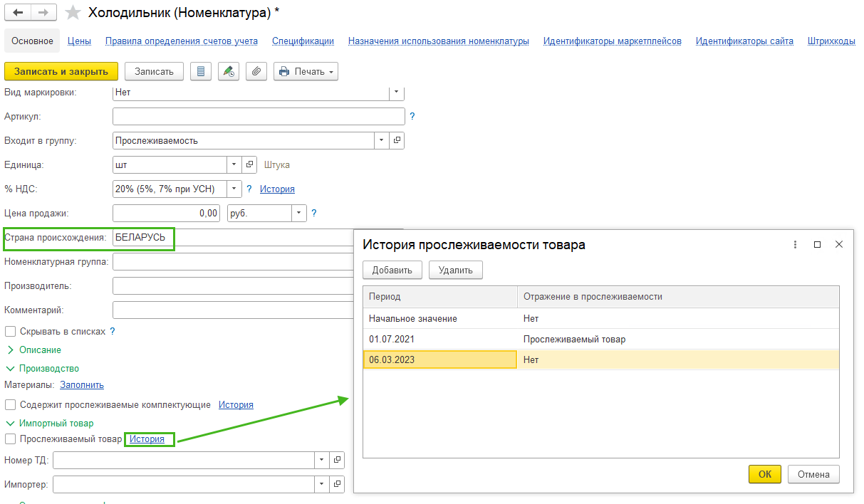Open История link next to Прослеживаемый товар
864x504 pixels.
[147, 439]
